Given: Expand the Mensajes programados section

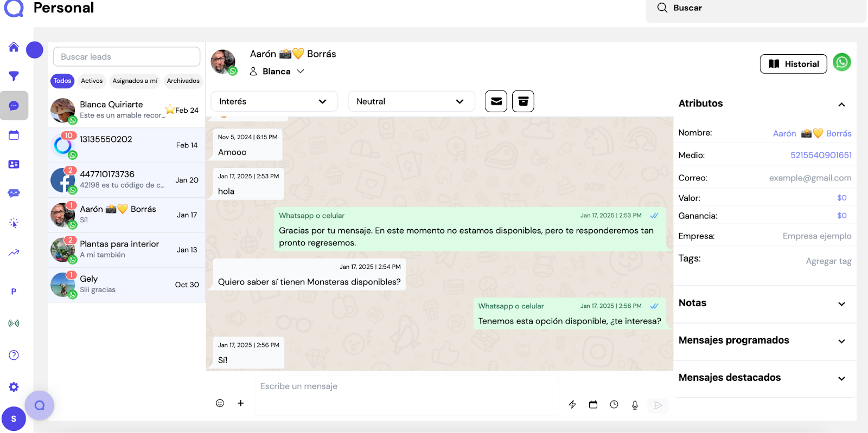Looking at the screenshot, I should [x=841, y=341].
